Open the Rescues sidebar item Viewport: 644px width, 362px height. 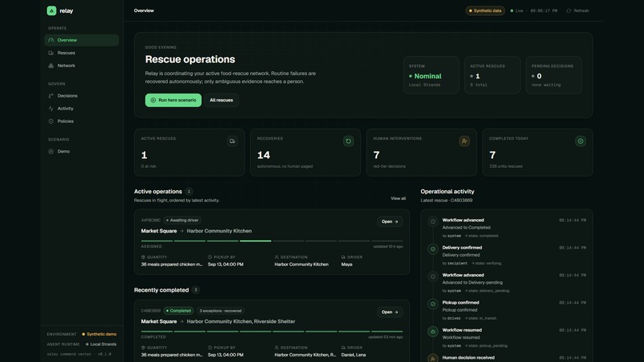(x=81, y=53)
